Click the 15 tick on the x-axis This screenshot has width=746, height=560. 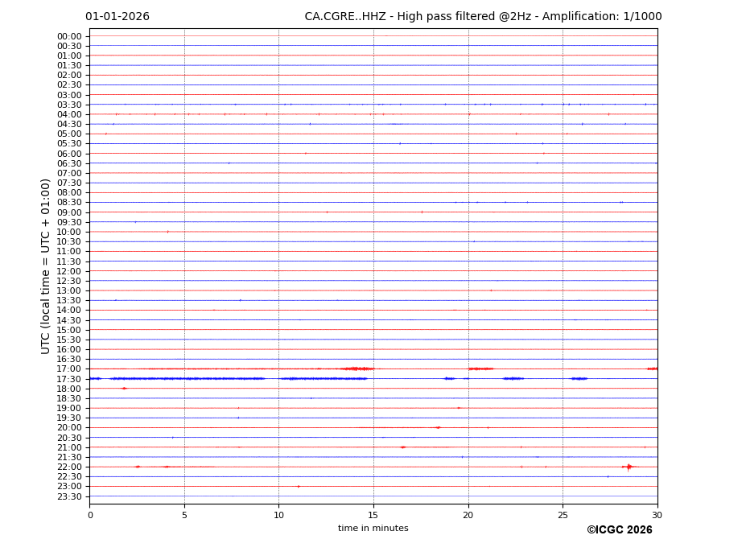coord(373,515)
